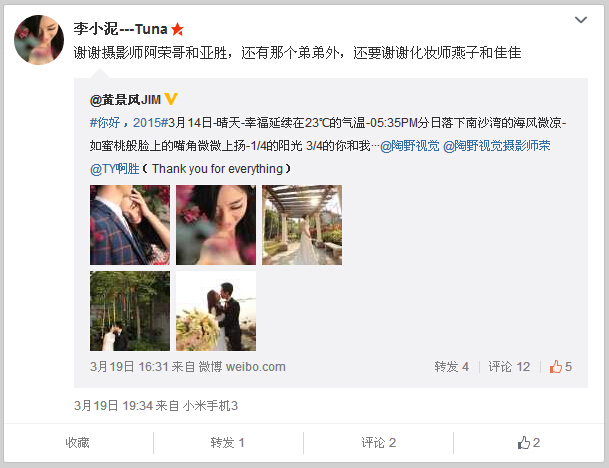The image size is (609, 468).
Task: Open the @陶野视觉 mention link
Action: tap(410, 146)
